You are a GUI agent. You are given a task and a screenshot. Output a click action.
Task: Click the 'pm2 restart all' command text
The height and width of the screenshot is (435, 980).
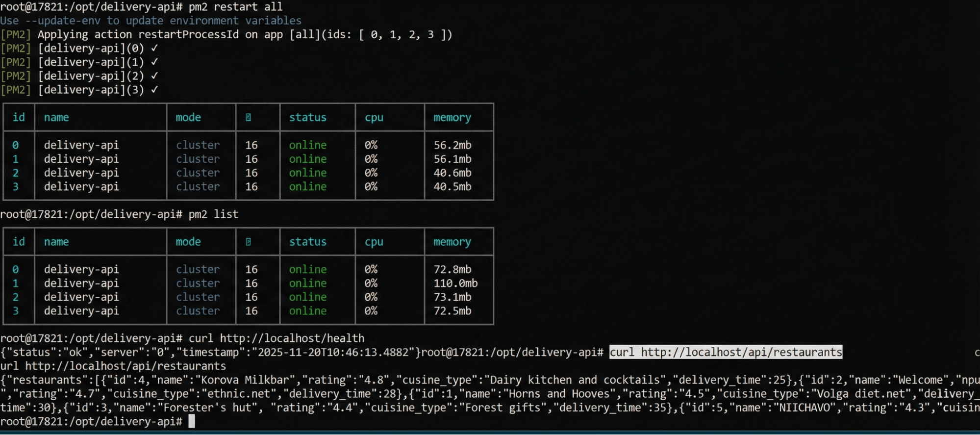click(x=235, y=7)
